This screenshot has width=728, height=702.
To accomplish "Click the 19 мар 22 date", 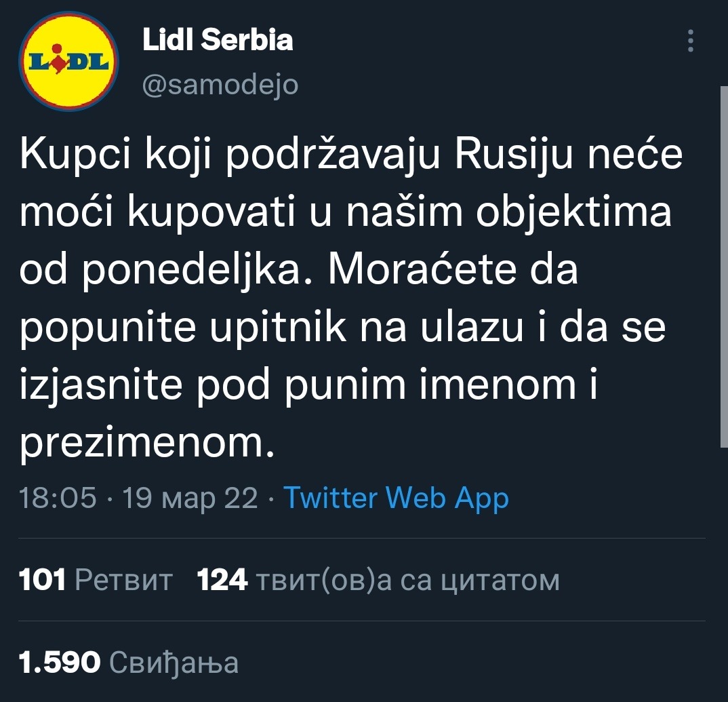I will 190,499.
